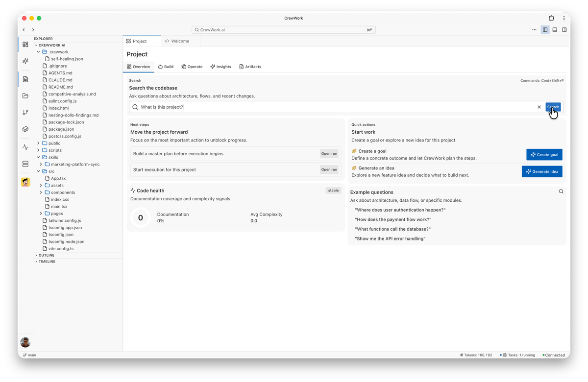This screenshot has width=588, height=382.
Task: Open the package box icon in activity bar
Action: [25, 129]
